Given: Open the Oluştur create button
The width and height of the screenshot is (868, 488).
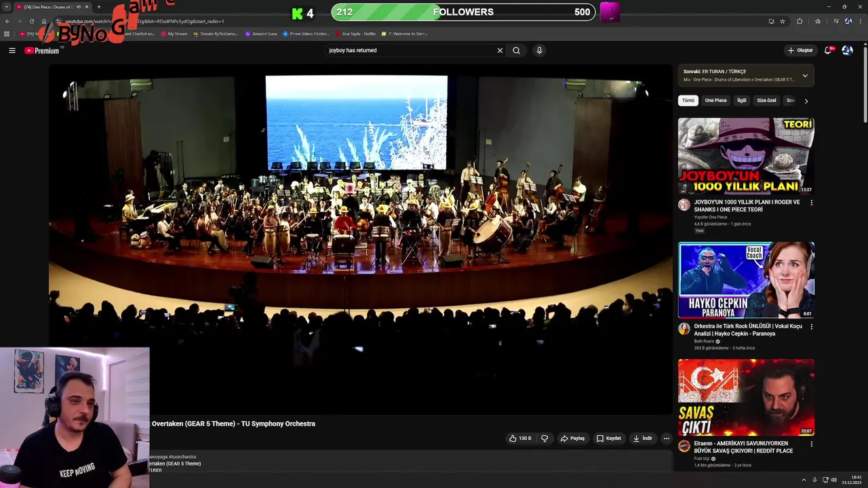Looking at the screenshot, I should coord(800,50).
